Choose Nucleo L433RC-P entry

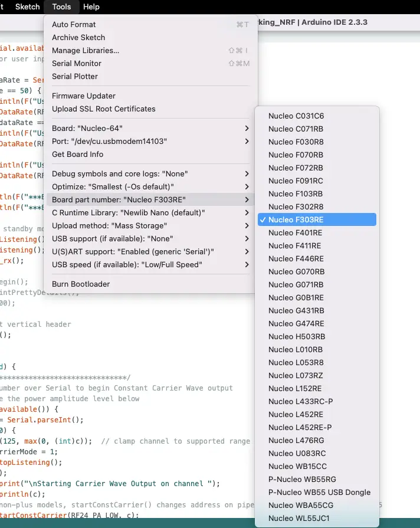[x=317, y=401]
